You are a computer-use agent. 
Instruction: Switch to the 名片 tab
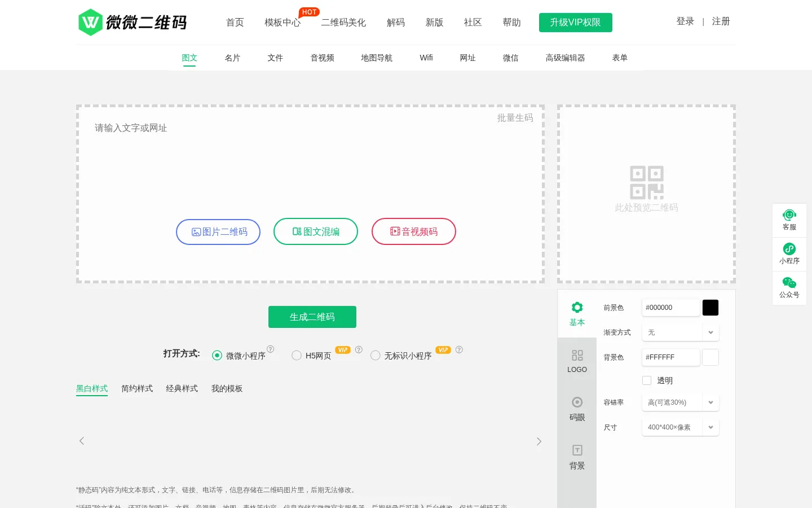coord(232,58)
